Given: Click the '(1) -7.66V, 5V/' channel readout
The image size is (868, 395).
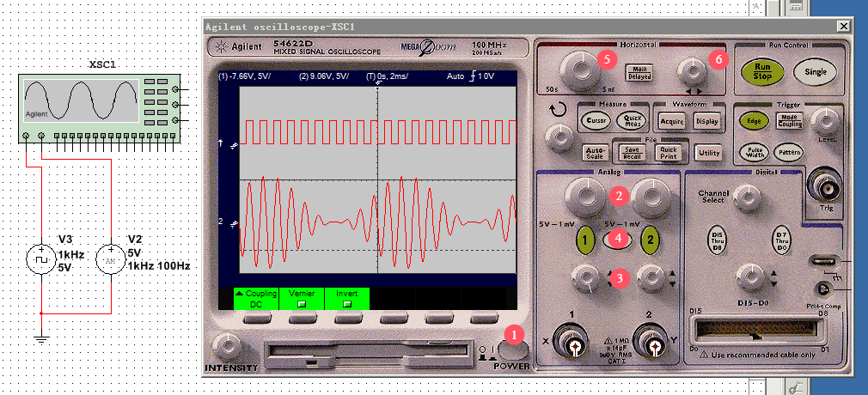Looking at the screenshot, I should click(x=245, y=76).
